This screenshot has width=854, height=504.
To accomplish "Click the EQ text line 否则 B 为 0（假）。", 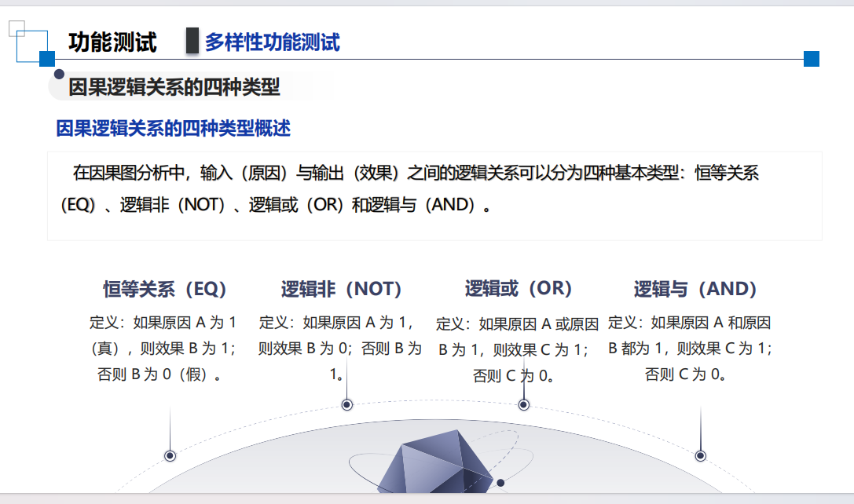I will (159, 374).
